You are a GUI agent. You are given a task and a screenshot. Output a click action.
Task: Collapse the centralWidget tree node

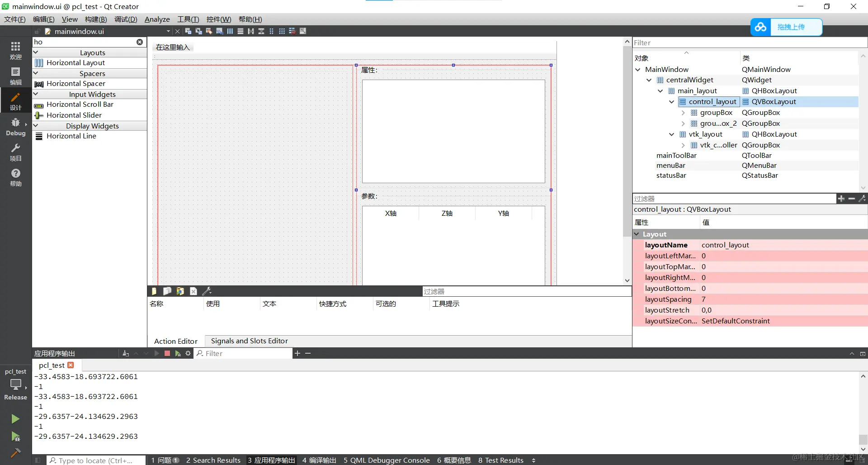[x=649, y=80]
